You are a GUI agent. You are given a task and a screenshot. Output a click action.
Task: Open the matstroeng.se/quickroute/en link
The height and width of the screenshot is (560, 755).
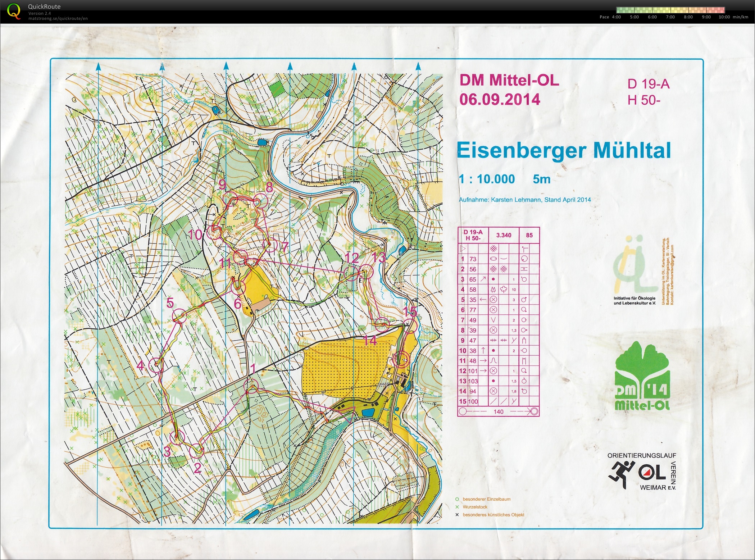(58, 18)
